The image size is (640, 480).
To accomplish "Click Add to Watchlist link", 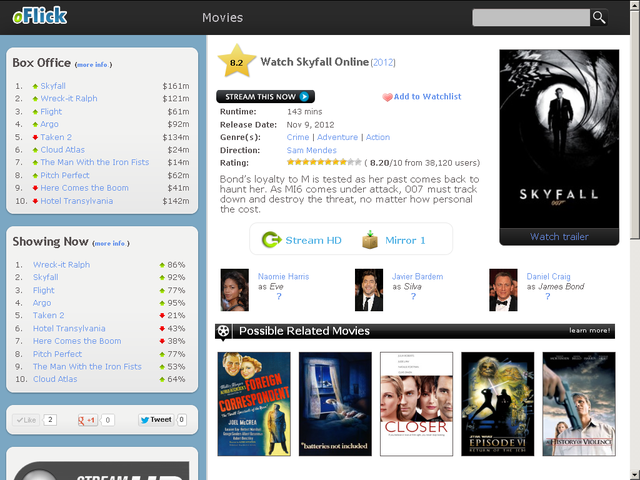I will [x=427, y=97].
